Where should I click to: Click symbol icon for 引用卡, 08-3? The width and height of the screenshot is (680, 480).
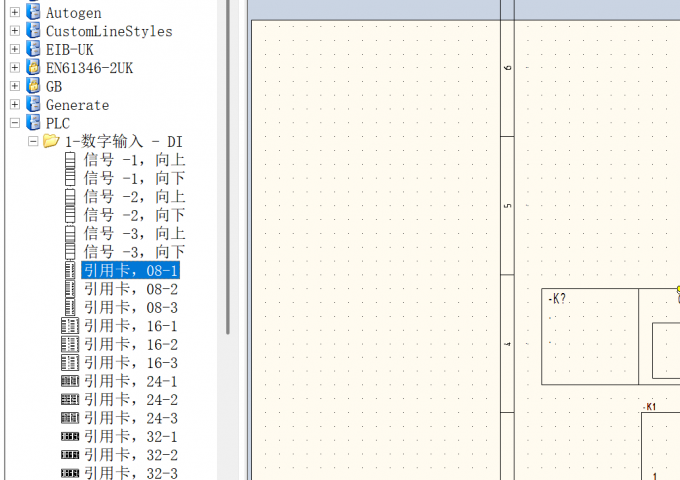click(x=70, y=307)
